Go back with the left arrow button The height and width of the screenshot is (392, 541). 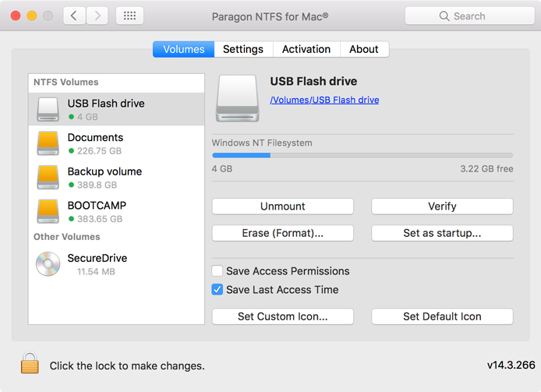tap(74, 16)
